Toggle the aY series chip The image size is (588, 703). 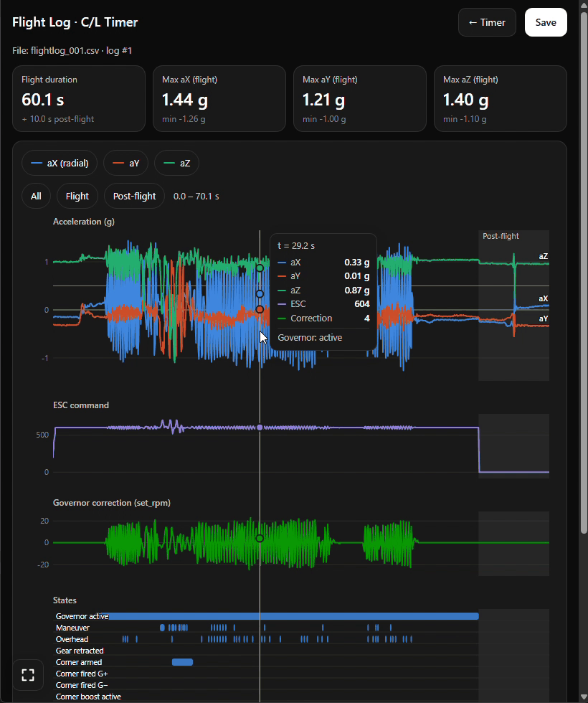(x=126, y=164)
